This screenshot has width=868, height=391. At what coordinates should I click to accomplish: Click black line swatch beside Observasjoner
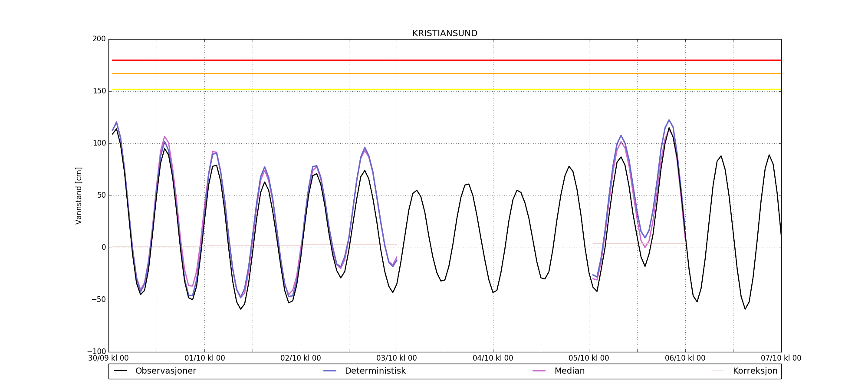(x=120, y=371)
